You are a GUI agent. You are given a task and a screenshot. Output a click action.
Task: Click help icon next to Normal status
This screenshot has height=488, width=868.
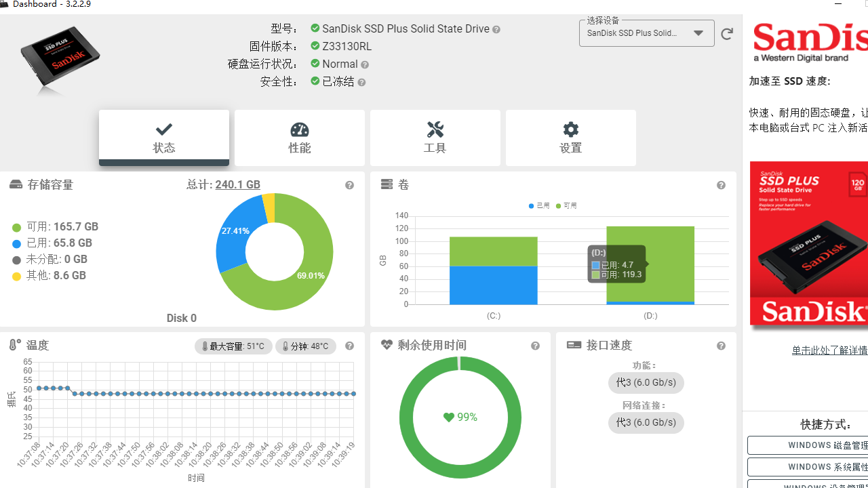365,65
